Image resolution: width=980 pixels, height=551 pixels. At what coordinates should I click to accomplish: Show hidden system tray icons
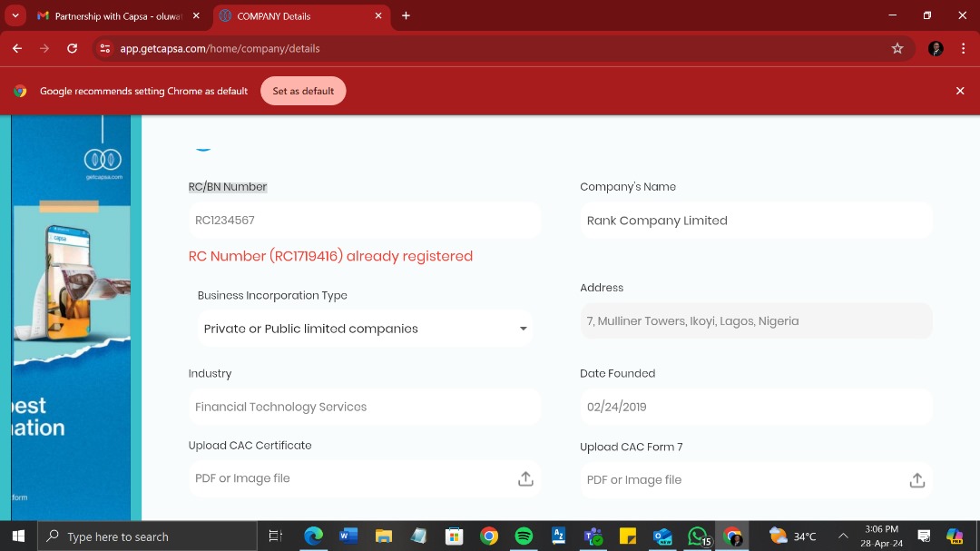point(843,536)
